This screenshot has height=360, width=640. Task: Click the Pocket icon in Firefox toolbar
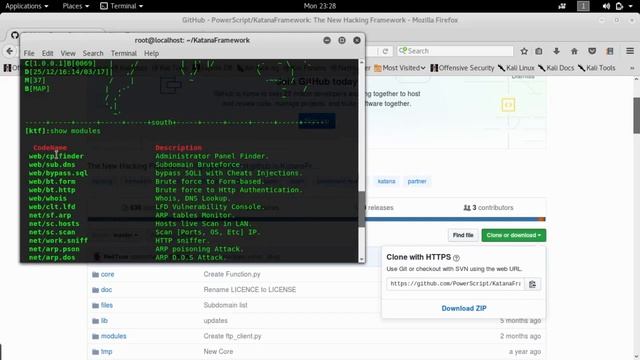pos(592,51)
